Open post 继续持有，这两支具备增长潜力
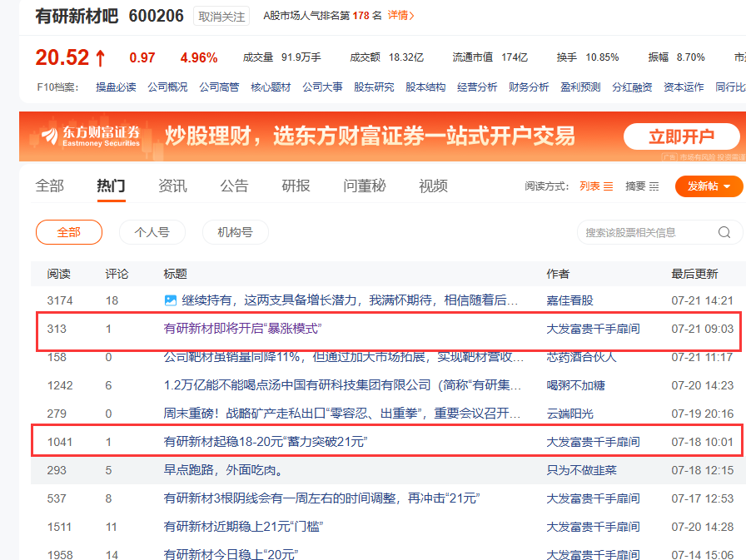This screenshot has width=746, height=560. click(x=350, y=300)
